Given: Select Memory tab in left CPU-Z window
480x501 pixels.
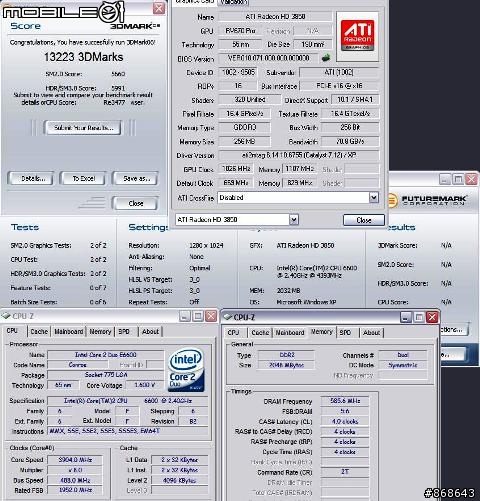Looking at the screenshot, I should tap(100, 331).
